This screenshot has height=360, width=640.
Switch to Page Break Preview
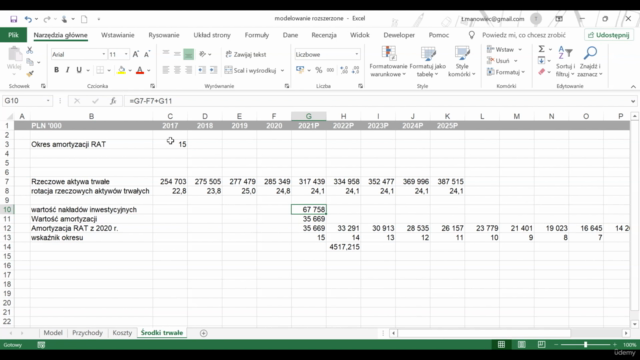pyautogui.click(x=542, y=345)
